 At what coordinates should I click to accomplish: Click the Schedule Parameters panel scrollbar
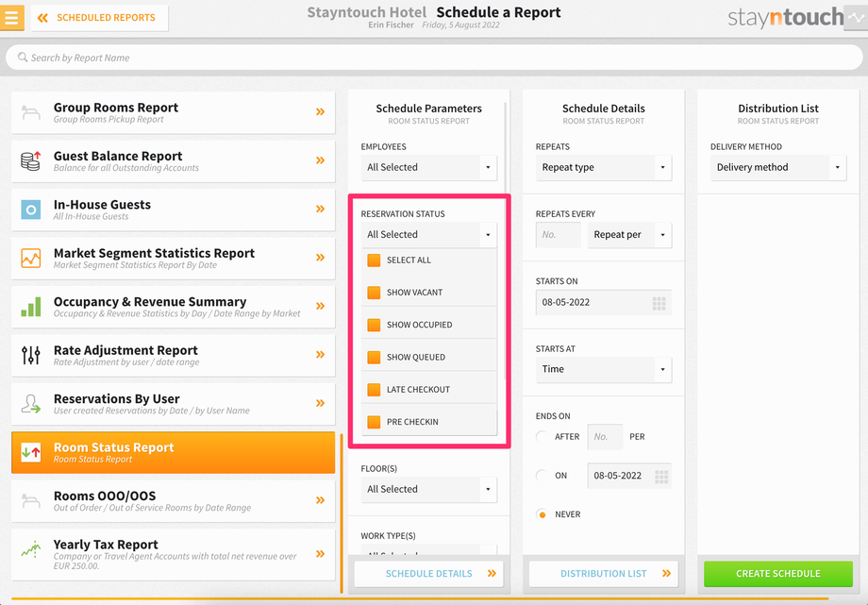point(506,241)
